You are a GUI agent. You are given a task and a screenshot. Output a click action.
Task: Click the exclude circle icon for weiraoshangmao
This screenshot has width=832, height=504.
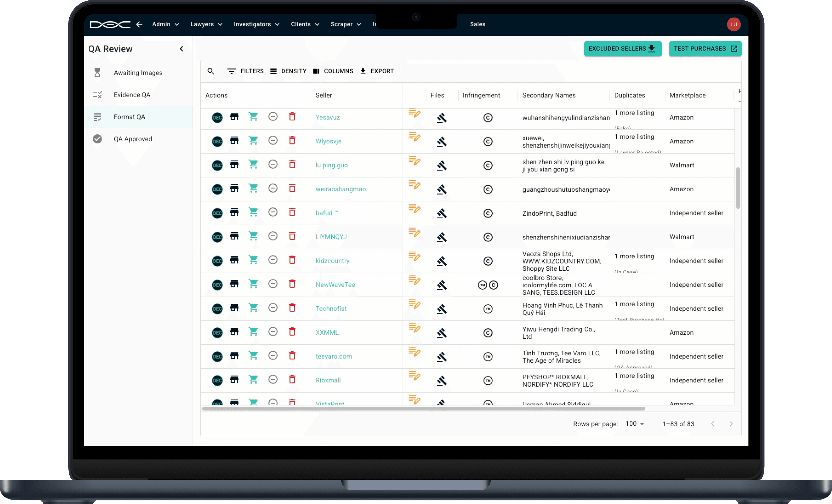tap(273, 188)
